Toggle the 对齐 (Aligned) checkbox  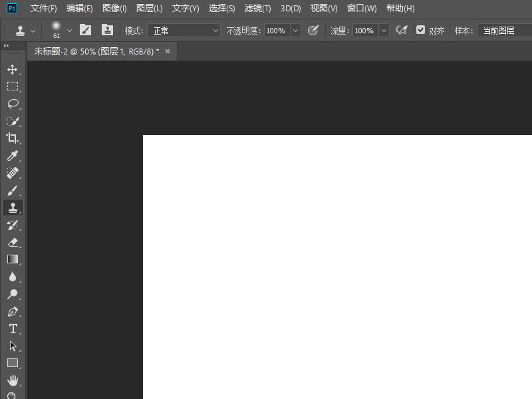(420, 31)
